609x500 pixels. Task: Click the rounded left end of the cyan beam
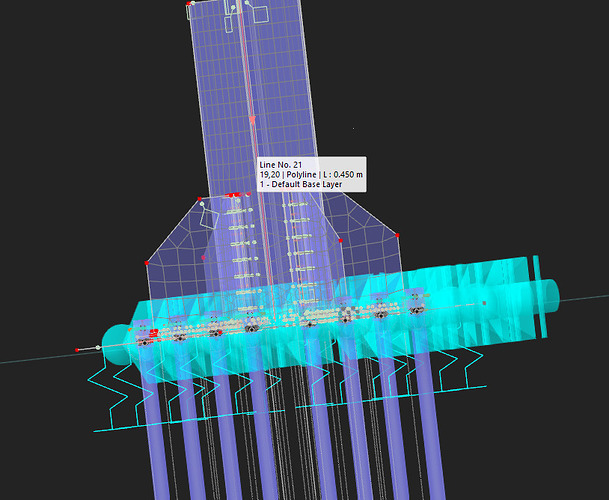[x=115, y=340]
